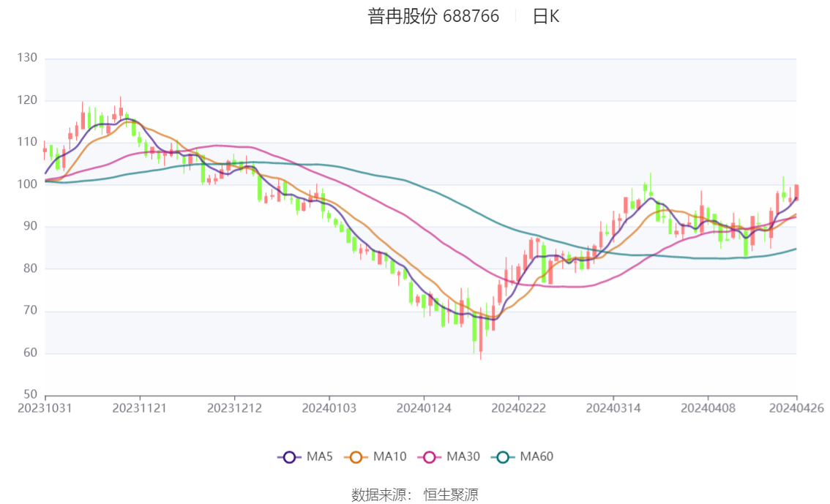Viewport: 830px width, 504px height.
Task: Select the x-axis date label 20240222
Action: tap(519, 408)
